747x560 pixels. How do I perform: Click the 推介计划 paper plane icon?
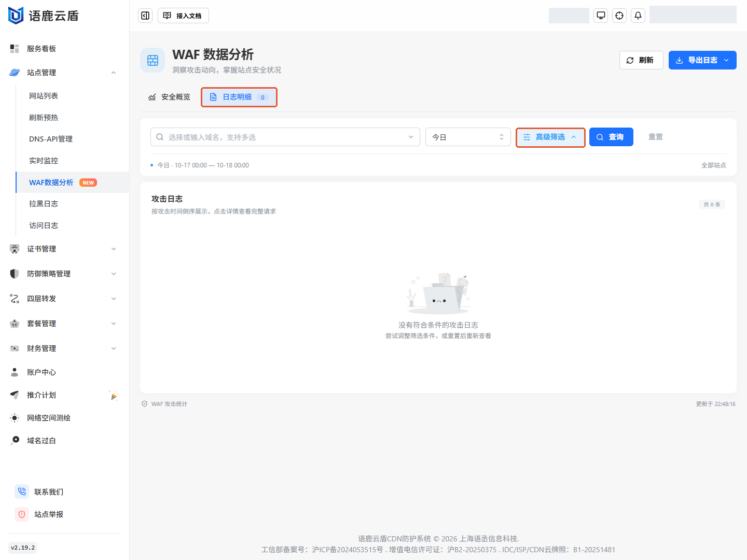point(15,395)
